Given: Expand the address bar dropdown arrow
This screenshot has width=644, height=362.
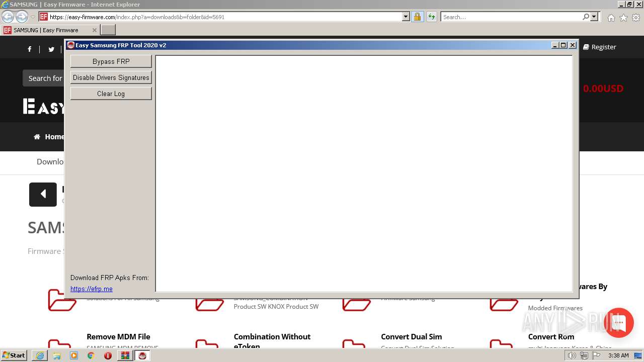Looking at the screenshot, I should 406,17.
